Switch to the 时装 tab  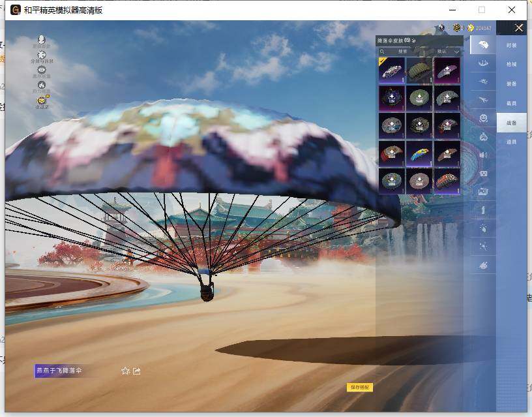click(x=511, y=46)
